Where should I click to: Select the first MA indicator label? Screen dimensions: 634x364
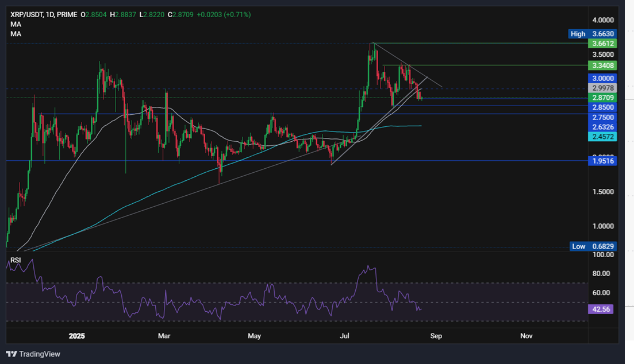pos(16,24)
